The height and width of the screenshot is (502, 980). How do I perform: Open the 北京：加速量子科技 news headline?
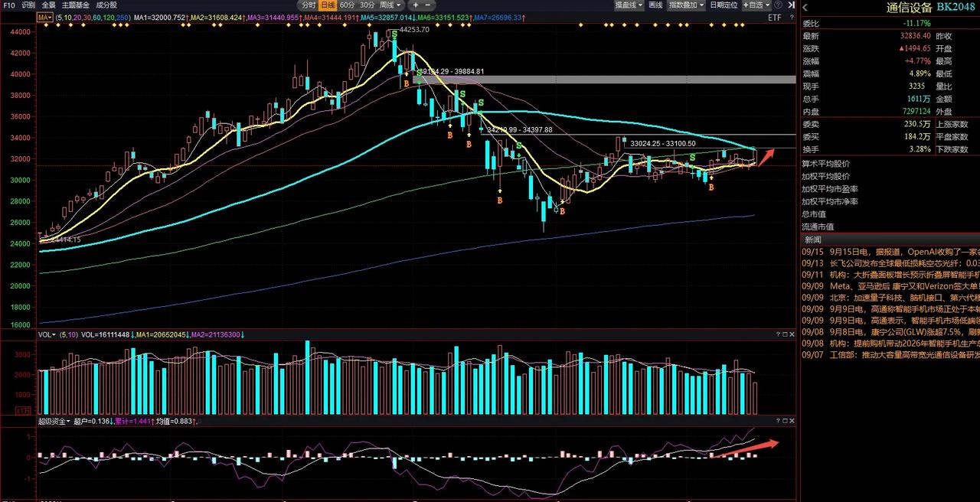pyautogui.click(x=891, y=298)
